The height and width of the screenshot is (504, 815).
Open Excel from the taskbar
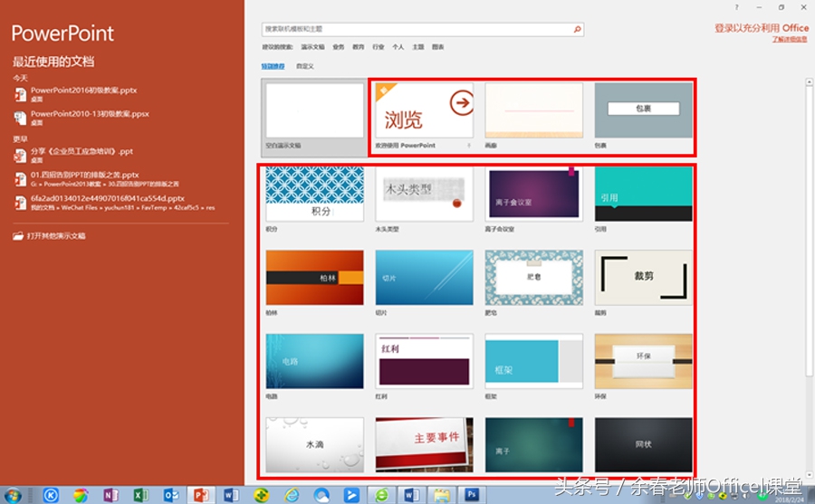141,495
